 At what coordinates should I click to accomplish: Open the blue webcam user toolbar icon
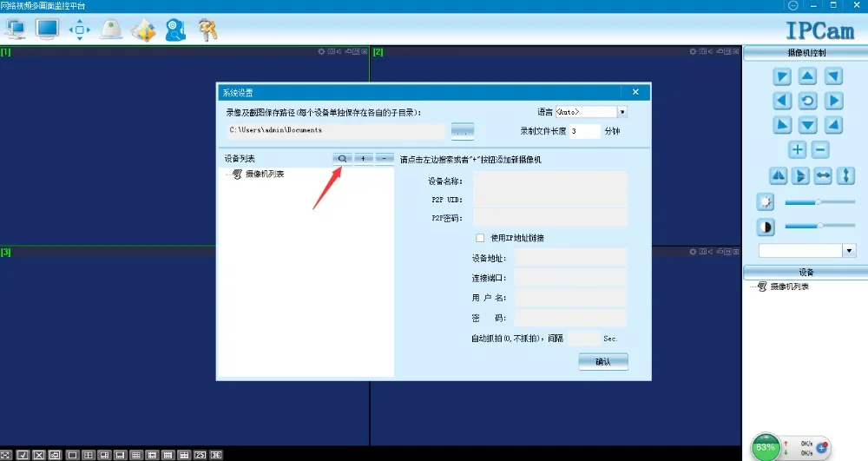pyautogui.click(x=175, y=30)
